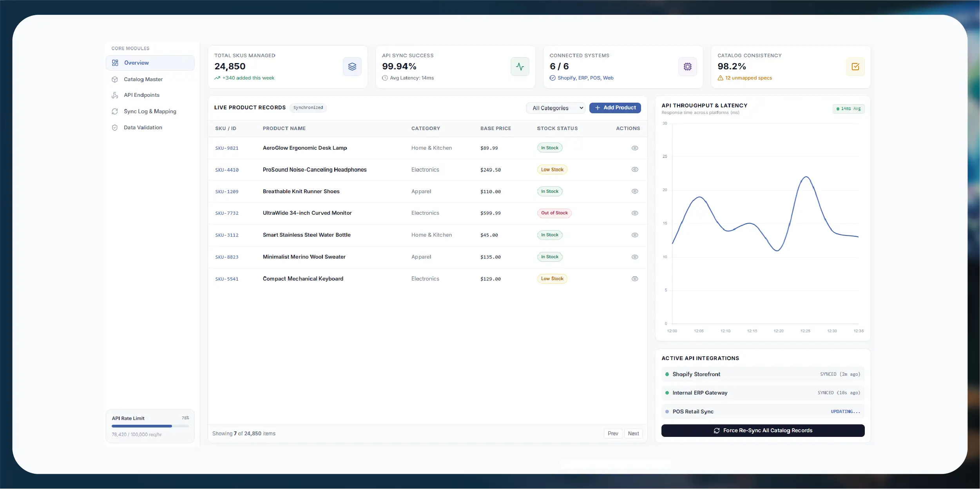Click blue status dot for POS Retail Sync
The height and width of the screenshot is (489, 980).
(667, 412)
